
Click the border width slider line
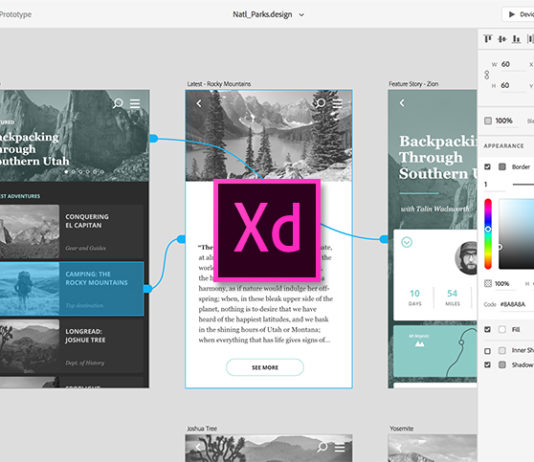coord(523,185)
